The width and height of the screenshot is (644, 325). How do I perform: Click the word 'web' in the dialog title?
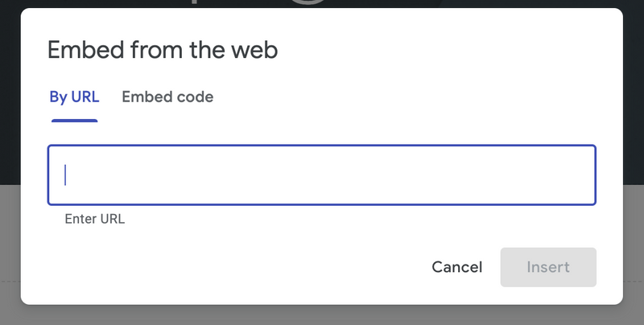point(254,50)
